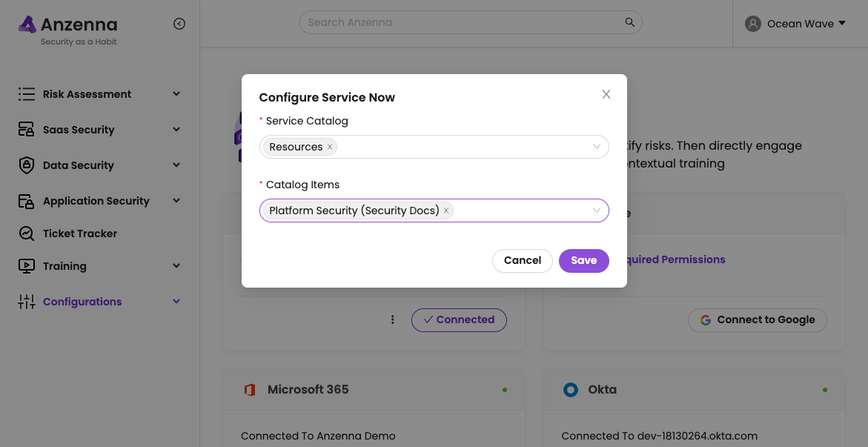Click the Training monitor icon
Screen dimensions: 868x447
tap(27, 266)
